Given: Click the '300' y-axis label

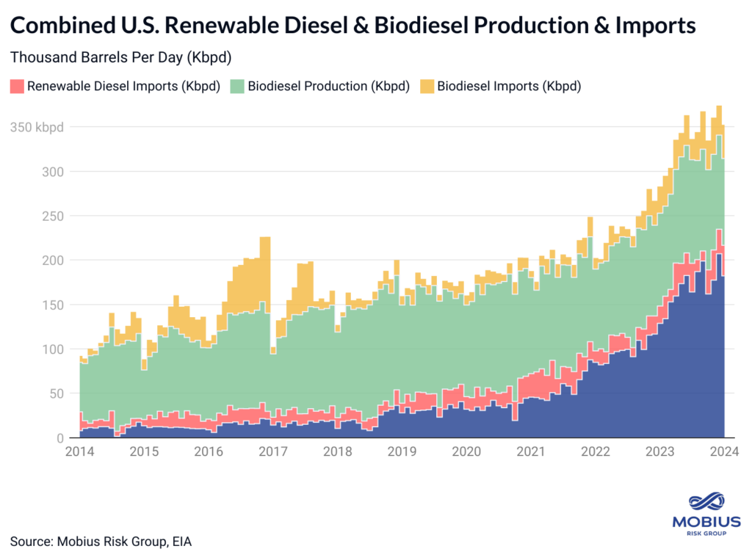Looking at the screenshot, I should click(x=53, y=172).
